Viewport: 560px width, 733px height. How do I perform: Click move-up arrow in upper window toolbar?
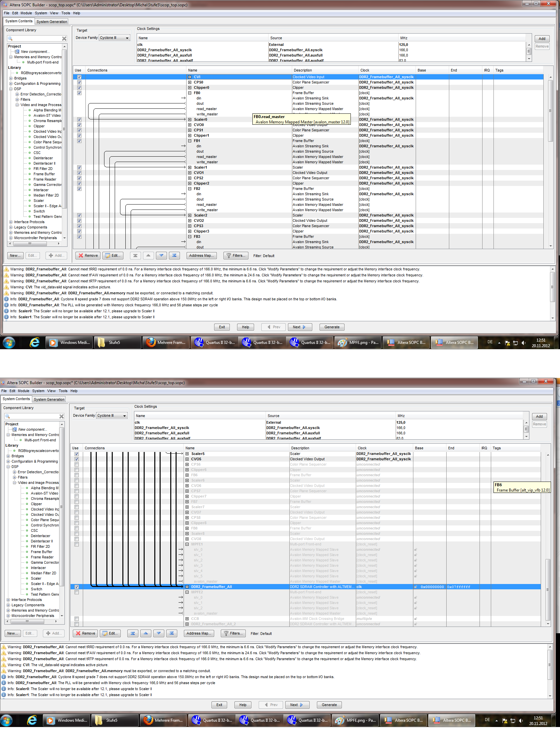(148, 256)
